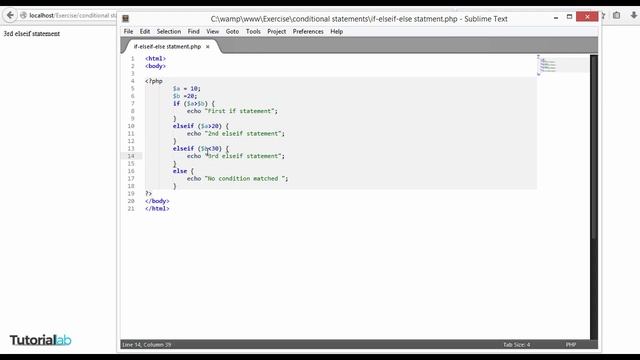Screen dimensions: 640x360
Task: Click the <html> tag on line 1
Action: [156, 58]
